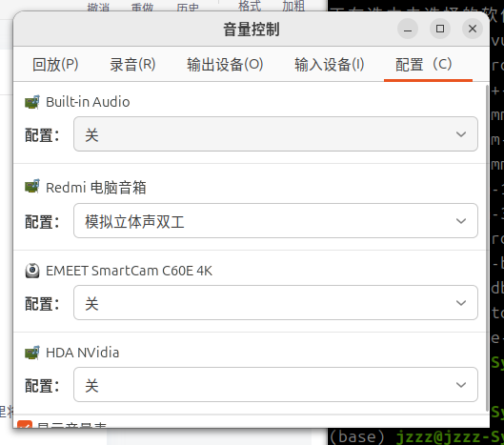Click 加粗 in the background editor window
The width and height of the screenshot is (504, 445).
pyautogui.click(x=293, y=6)
